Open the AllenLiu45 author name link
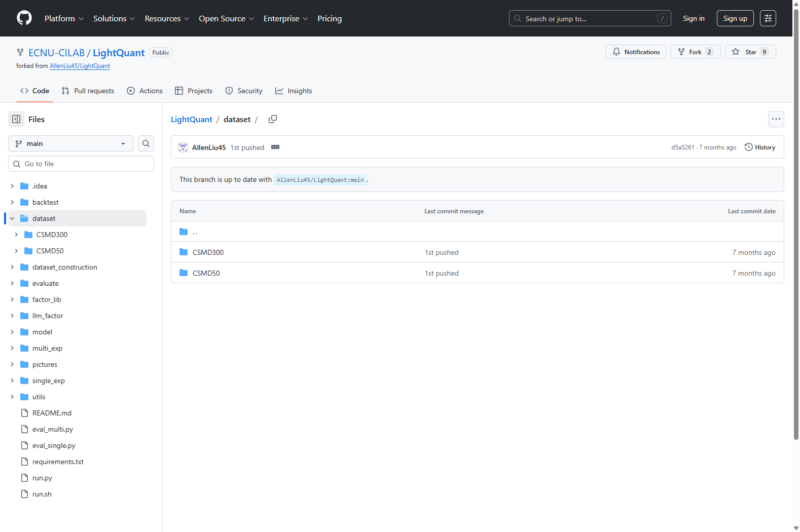Viewport: 800px width, 532px height. click(209, 147)
